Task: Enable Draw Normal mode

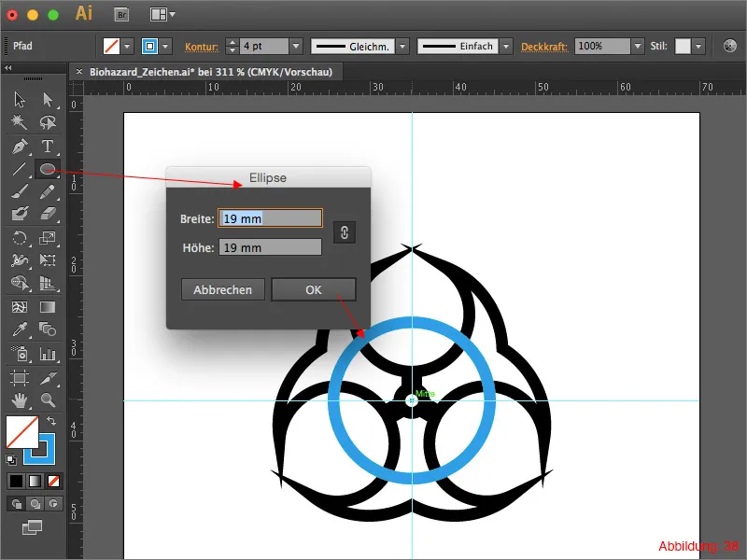Action: click(17, 503)
